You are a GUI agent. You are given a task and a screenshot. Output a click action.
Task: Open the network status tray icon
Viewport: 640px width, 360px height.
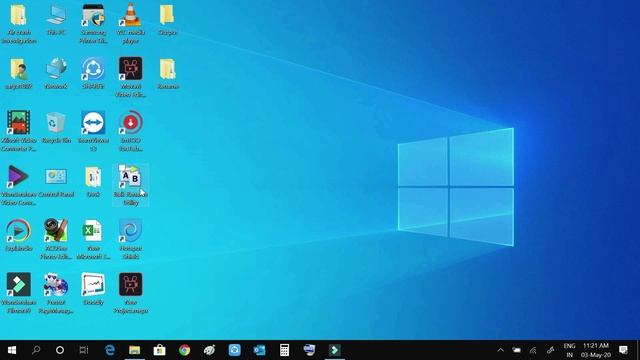click(533, 350)
